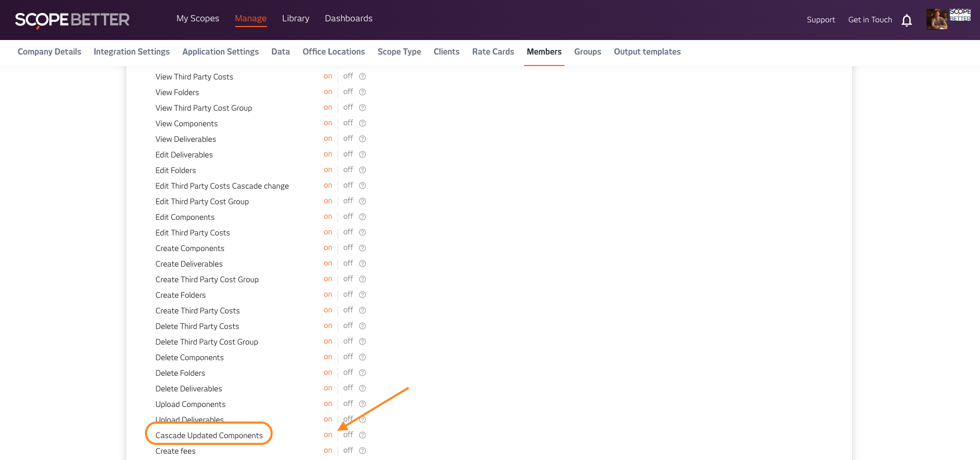Turn off Delete Deliverables permission
The image size is (980, 460).
coord(348,388)
